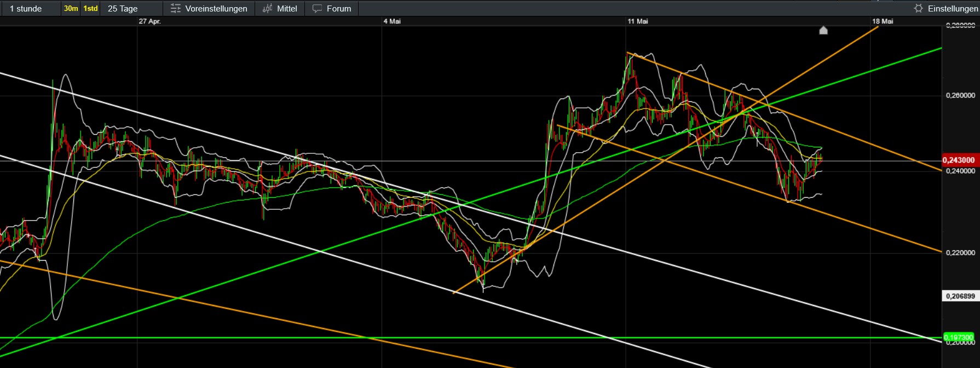The height and width of the screenshot is (368, 980).
Task: Click the '18 Mai' date label
Action: click(883, 21)
